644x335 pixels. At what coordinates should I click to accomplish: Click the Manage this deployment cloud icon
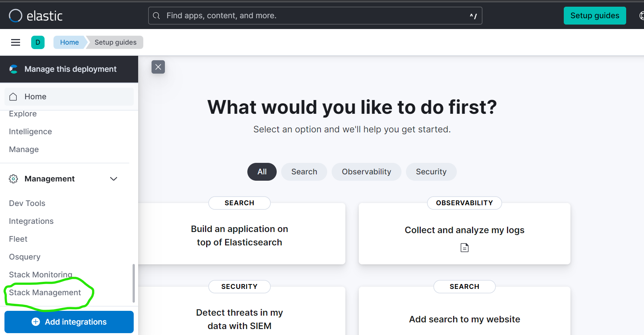14,69
